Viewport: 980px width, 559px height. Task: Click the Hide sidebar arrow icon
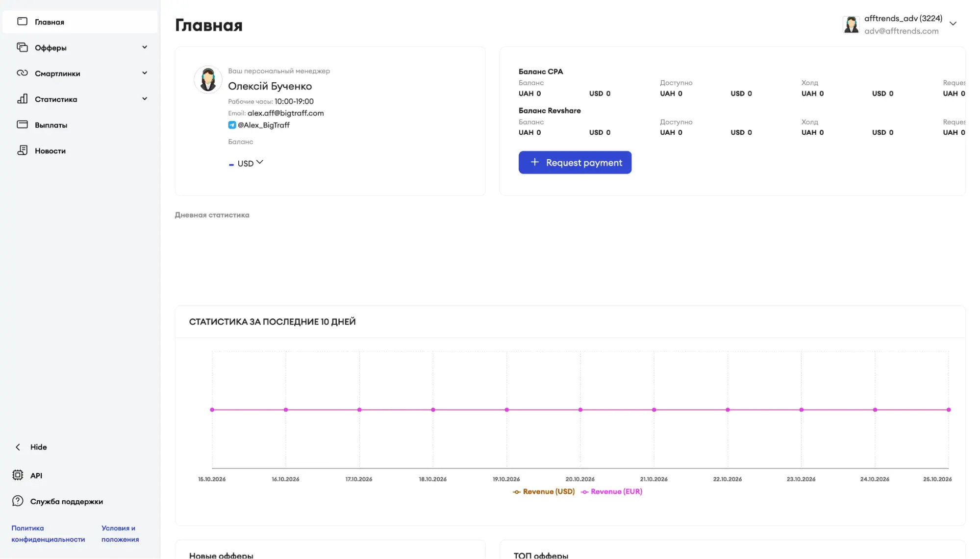18,447
